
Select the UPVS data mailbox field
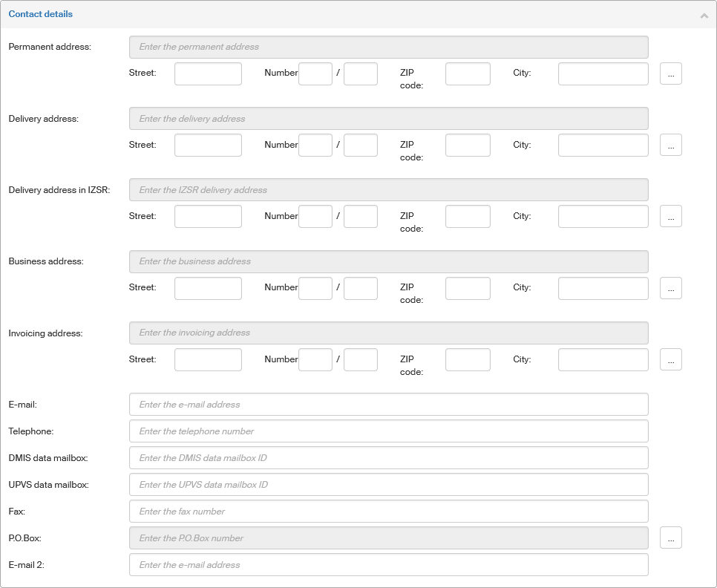click(388, 485)
